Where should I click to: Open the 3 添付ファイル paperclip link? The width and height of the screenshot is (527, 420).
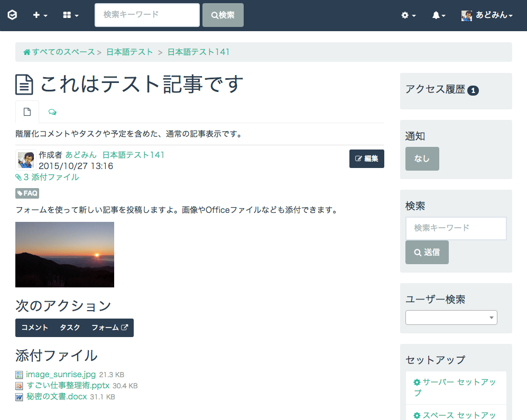[47, 177]
